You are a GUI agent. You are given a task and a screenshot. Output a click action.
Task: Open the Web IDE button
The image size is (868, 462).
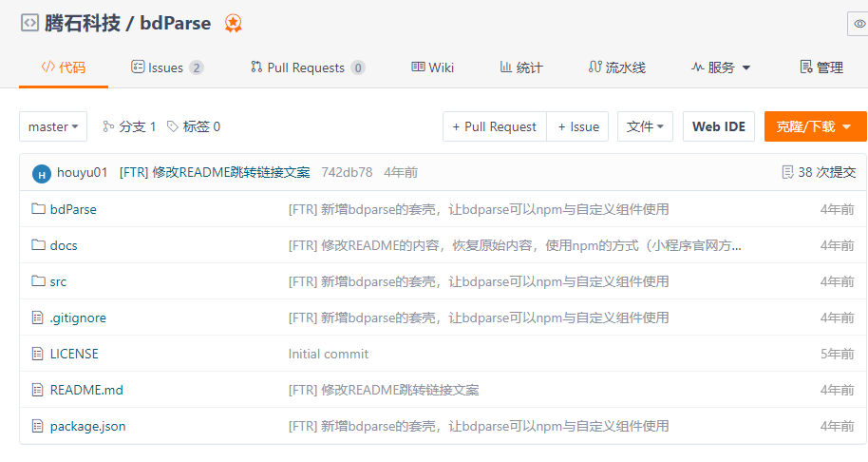pos(719,126)
